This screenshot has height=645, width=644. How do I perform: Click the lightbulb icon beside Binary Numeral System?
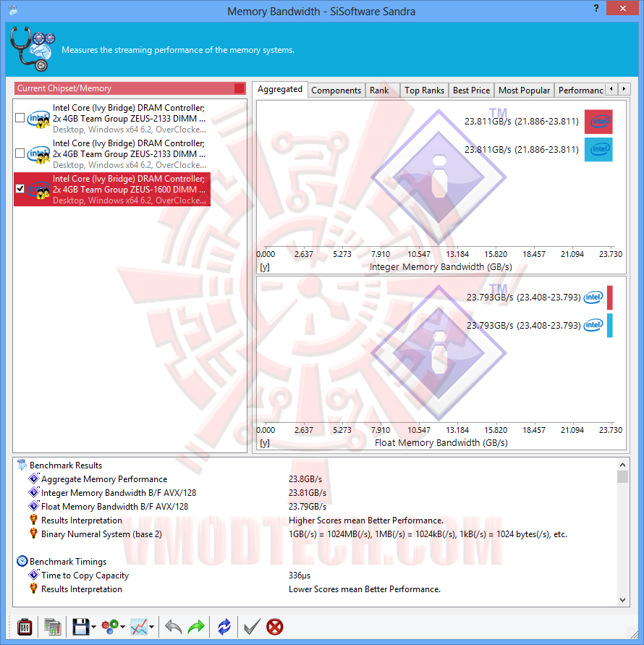click(34, 534)
